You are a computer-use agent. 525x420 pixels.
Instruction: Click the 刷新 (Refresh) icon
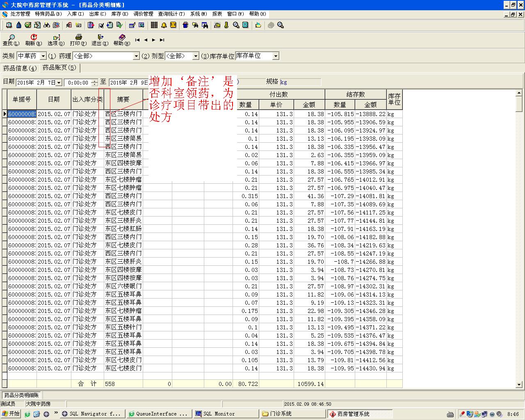34,38
